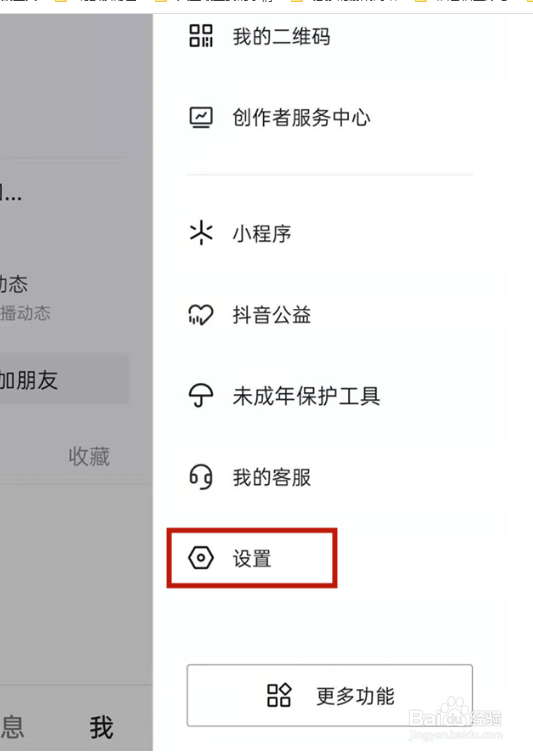Tap the mini program spark icon
This screenshot has width=533, height=754.
tap(201, 233)
